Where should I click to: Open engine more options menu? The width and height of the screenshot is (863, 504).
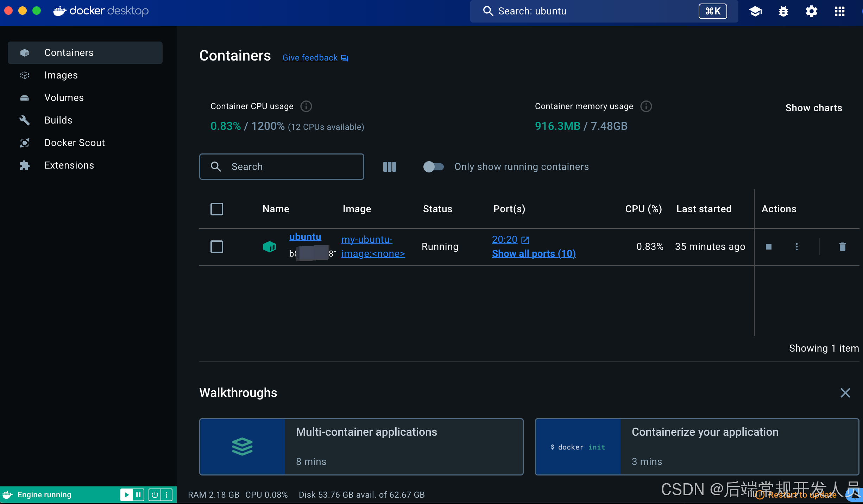pyautogui.click(x=166, y=495)
